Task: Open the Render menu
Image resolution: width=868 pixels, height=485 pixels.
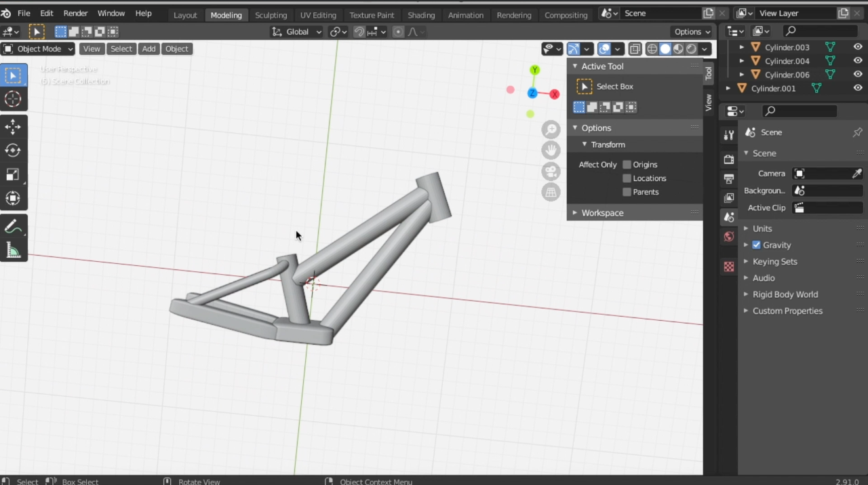Action: point(75,13)
